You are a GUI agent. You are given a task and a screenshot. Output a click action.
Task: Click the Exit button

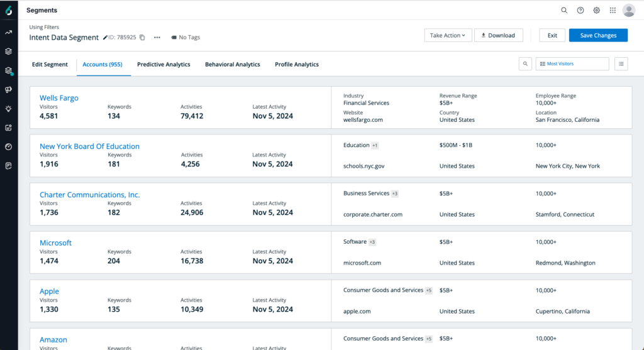tap(552, 35)
